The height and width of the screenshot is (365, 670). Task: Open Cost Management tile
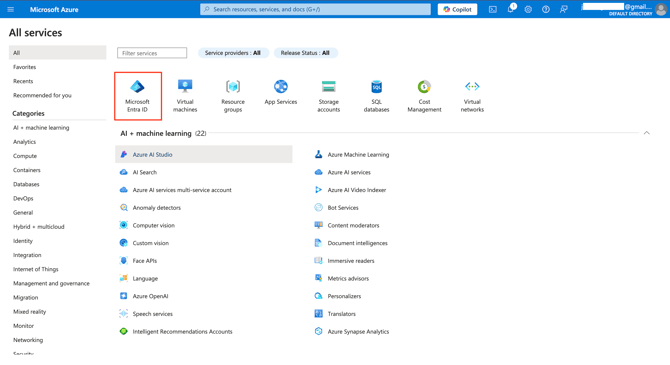click(x=424, y=96)
